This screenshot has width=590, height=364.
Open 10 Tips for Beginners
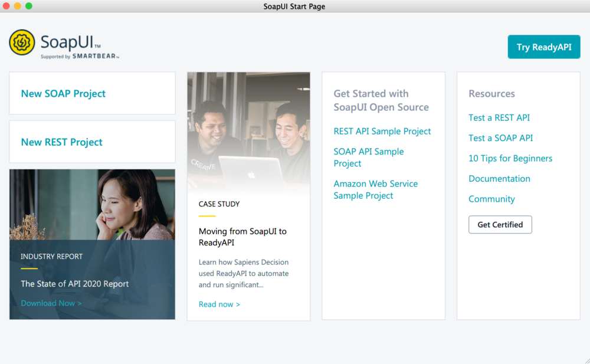(x=510, y=158)
